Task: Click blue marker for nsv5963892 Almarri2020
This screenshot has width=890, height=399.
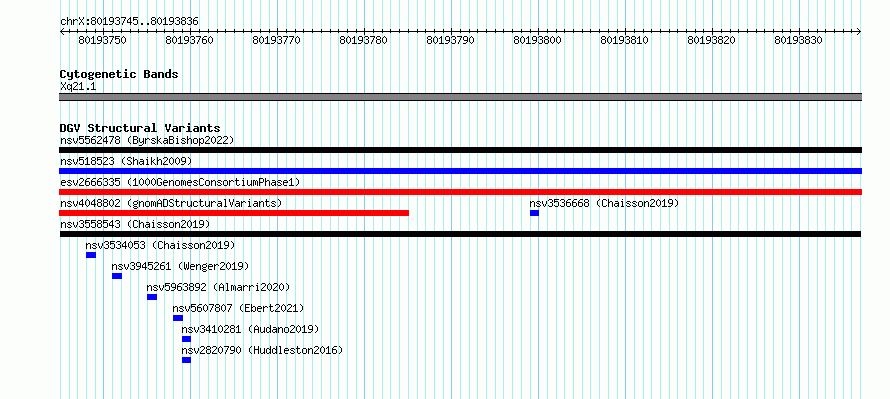Action: click(x=152, y=297)
